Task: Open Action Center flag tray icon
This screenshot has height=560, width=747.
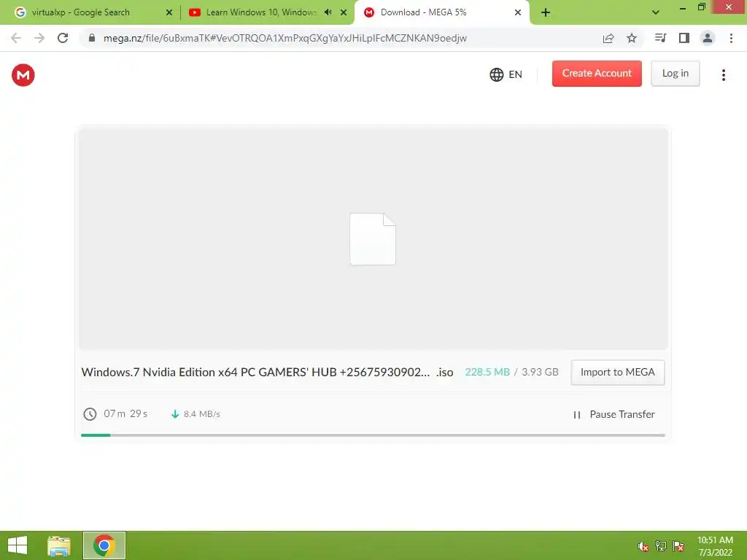Action: coord(678,546)
